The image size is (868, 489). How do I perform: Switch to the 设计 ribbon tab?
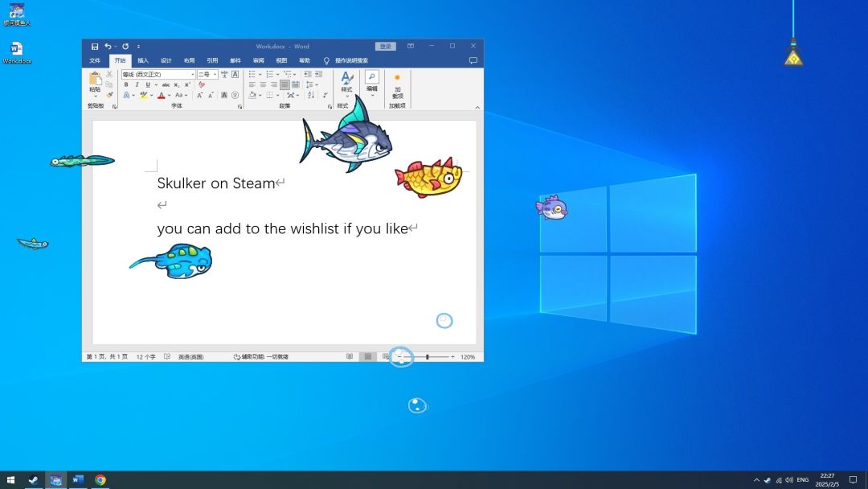coord(166,60)
